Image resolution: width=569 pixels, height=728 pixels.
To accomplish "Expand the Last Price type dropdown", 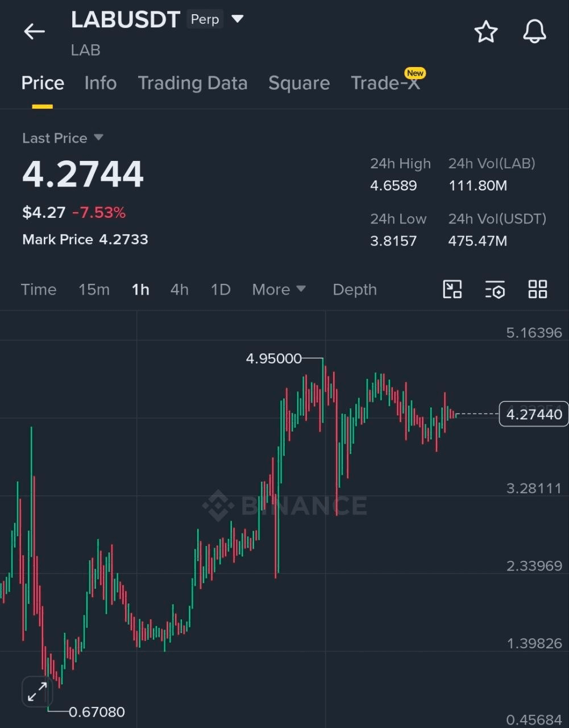I will pos(98,138).
